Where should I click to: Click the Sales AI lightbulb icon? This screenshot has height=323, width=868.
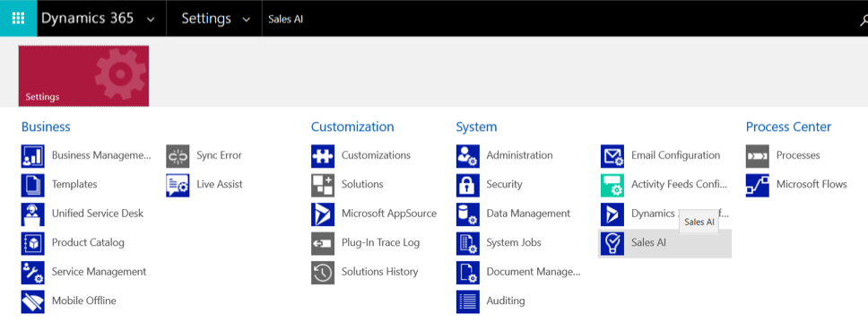612,243
